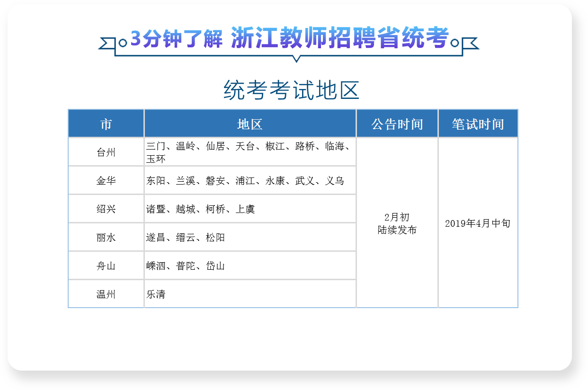Click the 统考考试地区 heading
Screen dimensions: 588x390
coord(292,90)
